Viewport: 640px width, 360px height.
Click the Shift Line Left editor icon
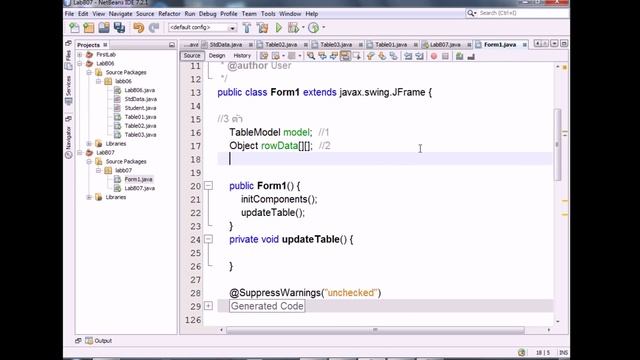point(408,56)
